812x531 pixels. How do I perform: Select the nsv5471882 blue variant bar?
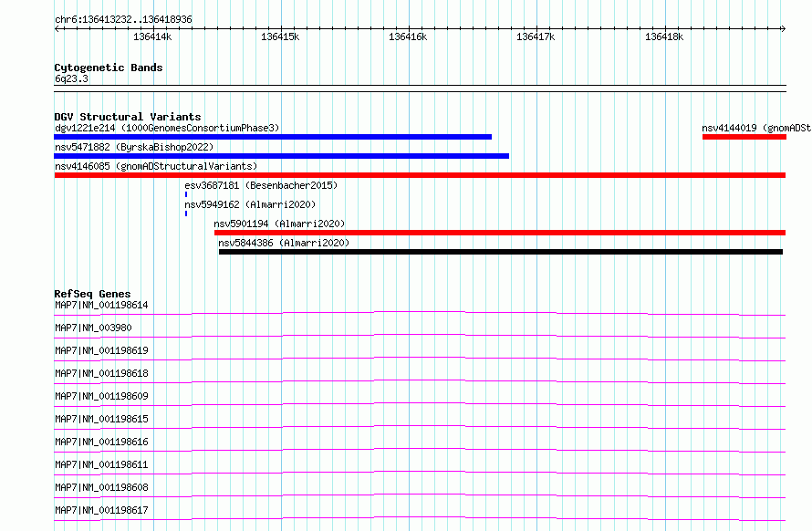(282, 156)
